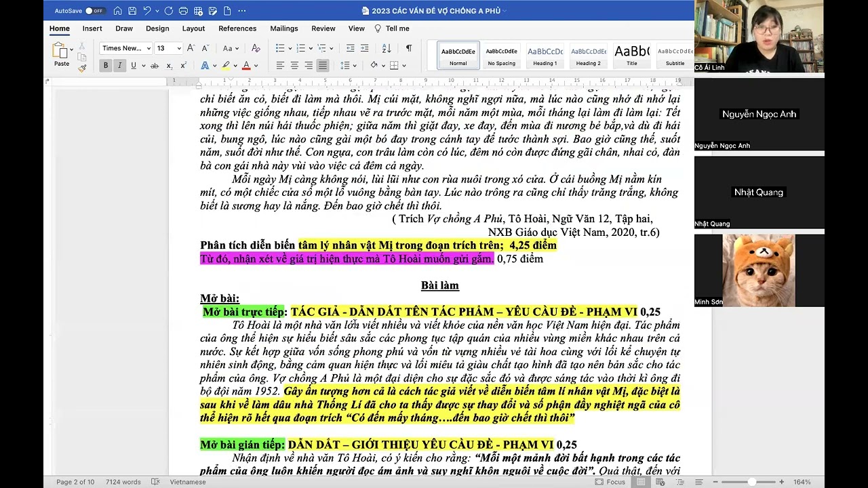Apply the No Spacing style
Image resolution: width=868 pixels, height=488 pixels.
point(502,56)
